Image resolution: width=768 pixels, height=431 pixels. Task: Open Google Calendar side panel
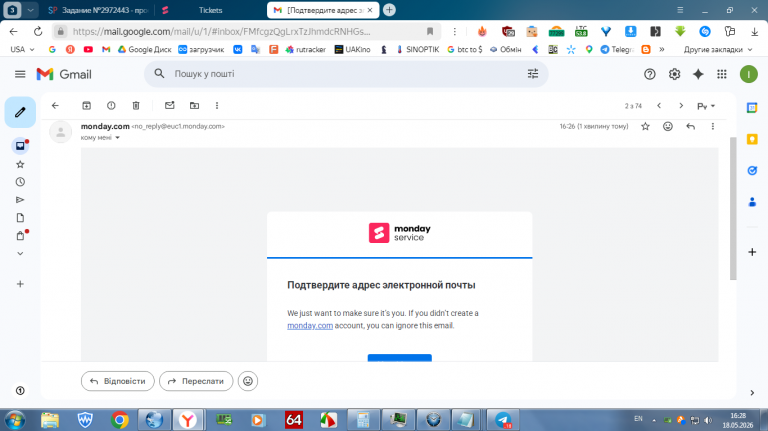click(752, 108)
